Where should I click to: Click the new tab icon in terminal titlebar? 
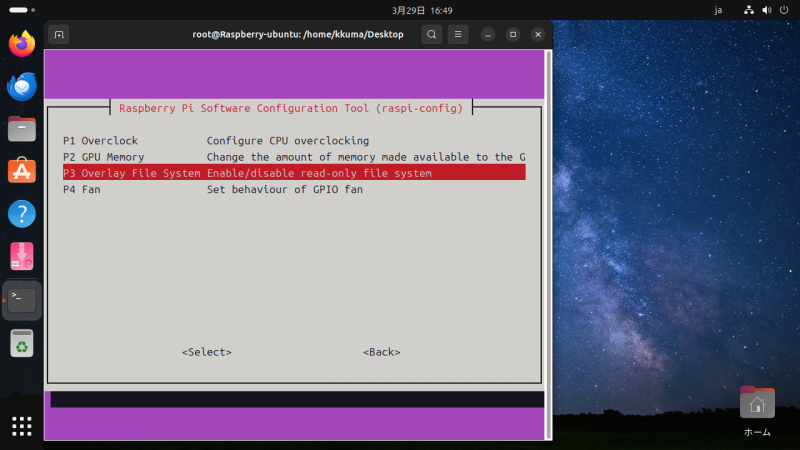[59, 34]
